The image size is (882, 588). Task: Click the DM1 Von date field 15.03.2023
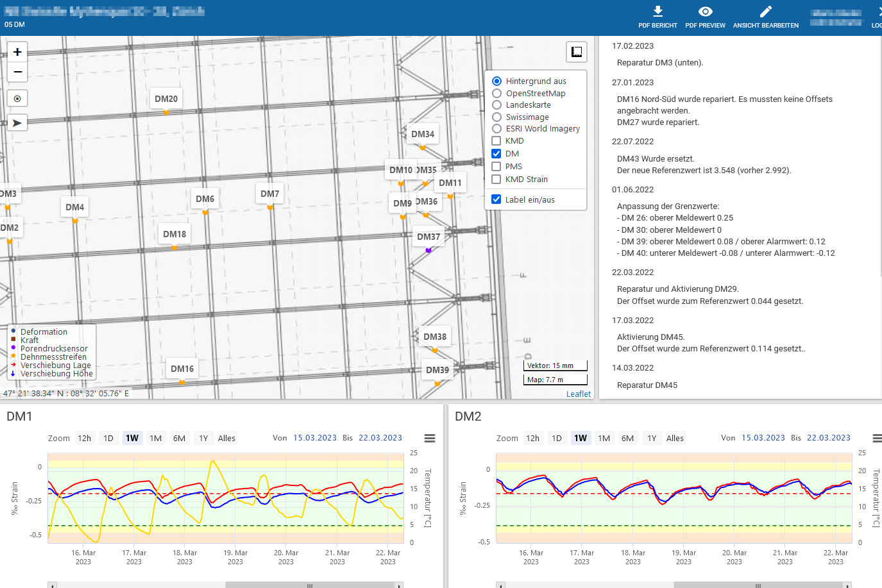[314, 438]
